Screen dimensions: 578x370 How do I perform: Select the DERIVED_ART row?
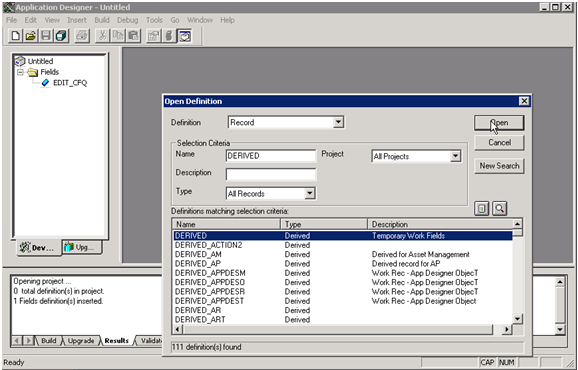(x=343, y=320)
